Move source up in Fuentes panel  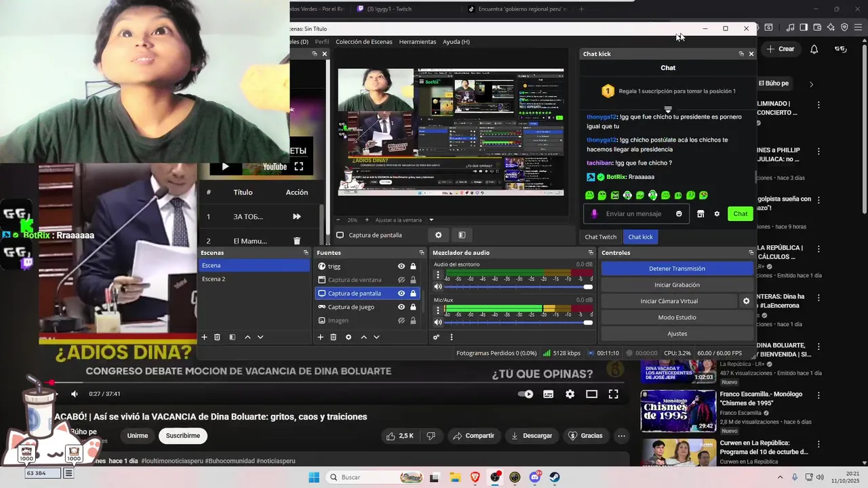[364, 337]
